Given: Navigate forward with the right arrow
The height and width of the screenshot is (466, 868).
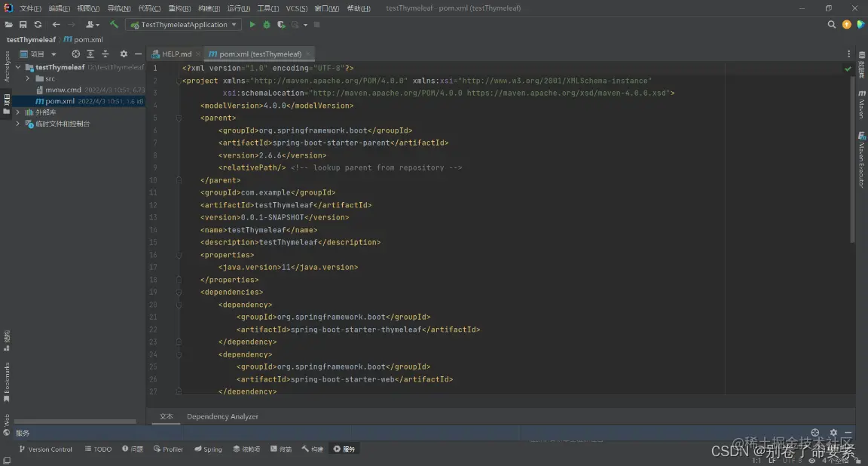Looking at the screenshot, I should (x=72, y=24).
